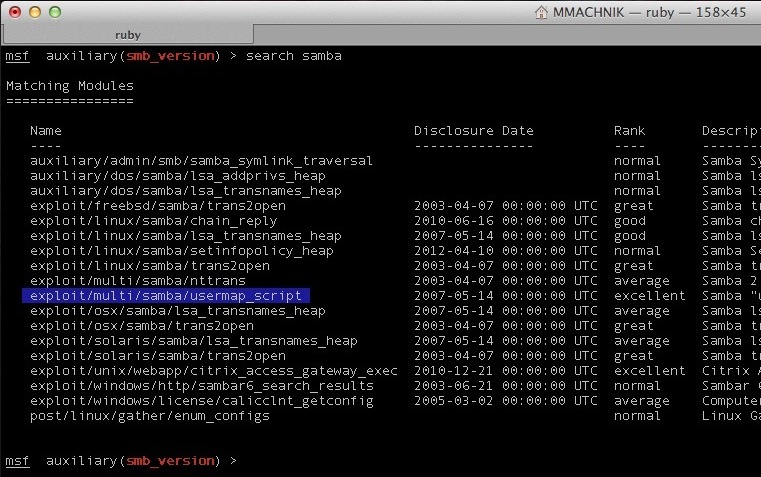Select exploit/multi/samba/nttrans module
Image resolution: width=761 pixels, height=477 pixels.
138,280
